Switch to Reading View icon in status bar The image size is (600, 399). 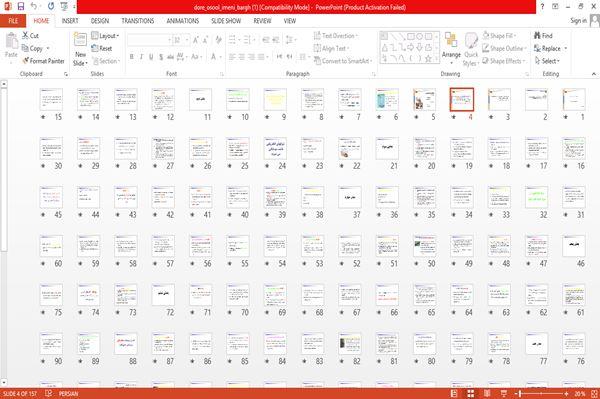click(487, 393)
